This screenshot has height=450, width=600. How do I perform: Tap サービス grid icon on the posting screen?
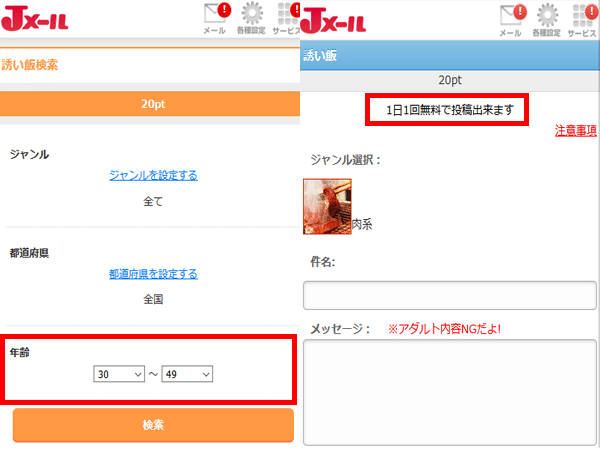point(583,17)
